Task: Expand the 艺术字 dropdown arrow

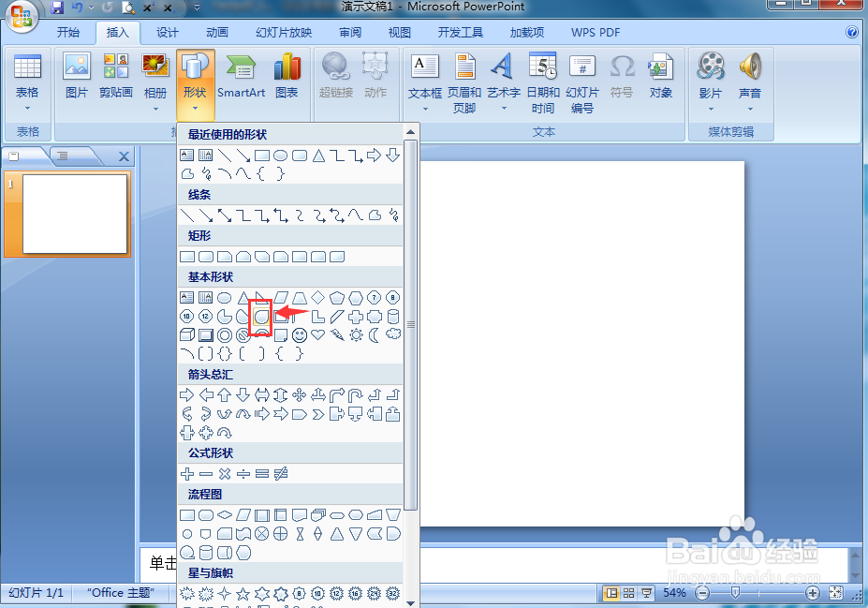Action: pos(504,108)
